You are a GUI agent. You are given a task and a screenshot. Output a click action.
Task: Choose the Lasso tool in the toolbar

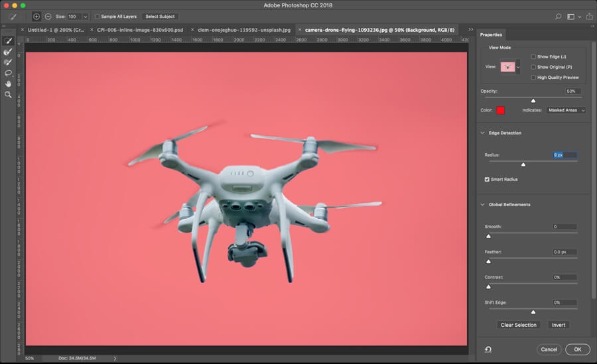tap(9, 74)
